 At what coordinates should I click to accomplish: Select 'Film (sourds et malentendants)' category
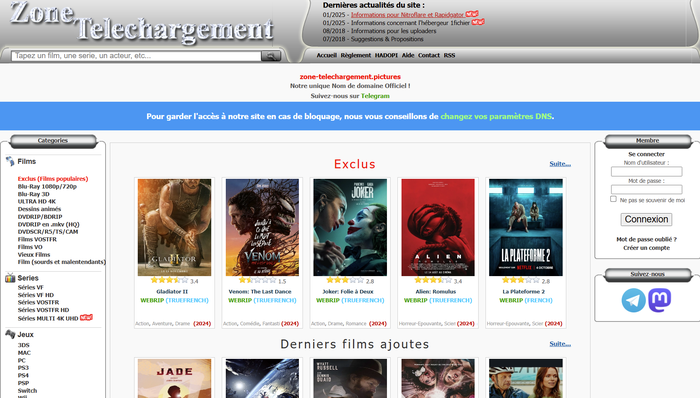(62, 262)
